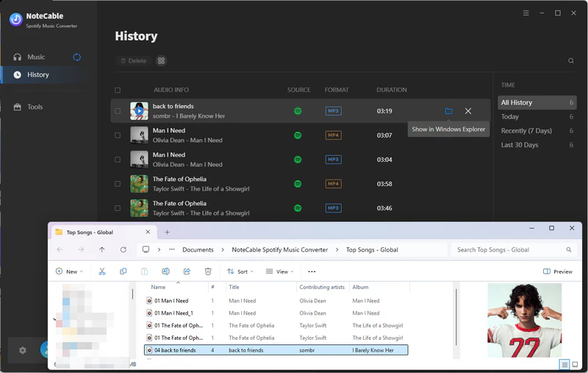Tick the select-all checkbox in header
The height and width of the screenshot is (373, 588).
[118, 90]
